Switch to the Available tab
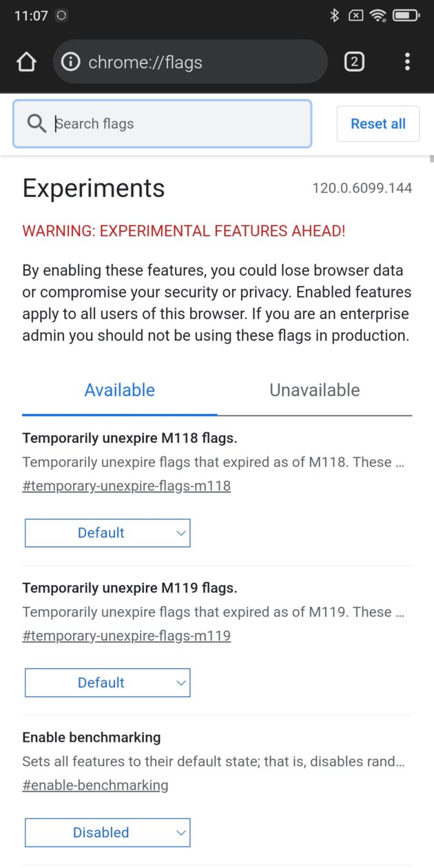Screen dimensions: 434x868 click(x=120, y=390)
